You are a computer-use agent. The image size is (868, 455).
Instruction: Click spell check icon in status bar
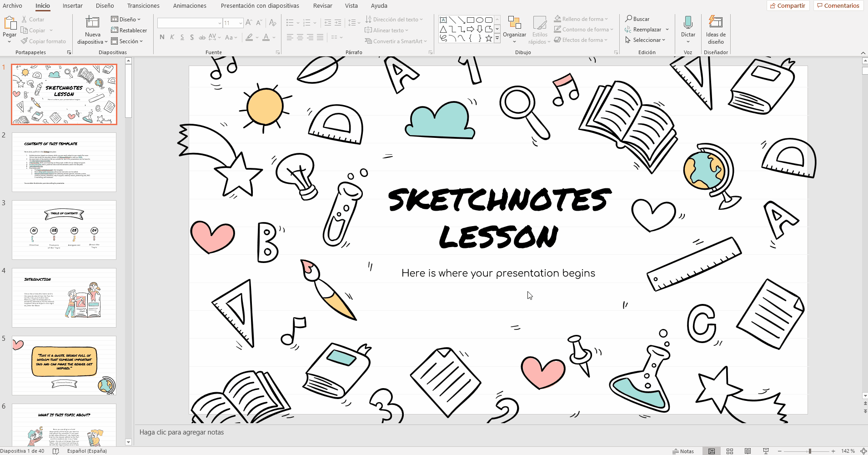pos(56,451)
